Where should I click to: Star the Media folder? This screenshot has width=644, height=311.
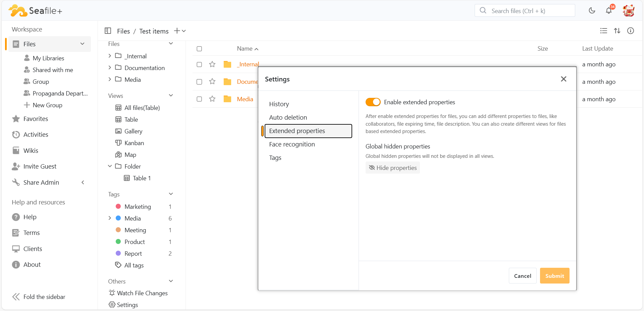click(x=212, y=99)
